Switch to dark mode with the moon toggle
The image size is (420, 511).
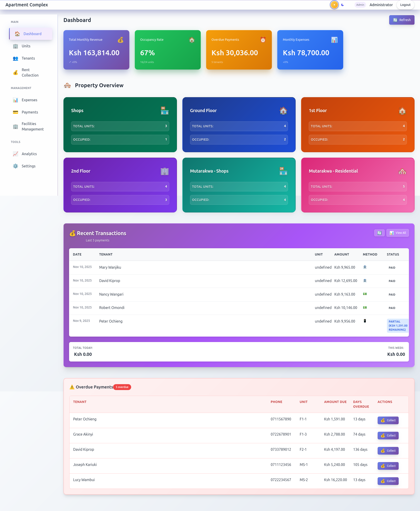343,5
